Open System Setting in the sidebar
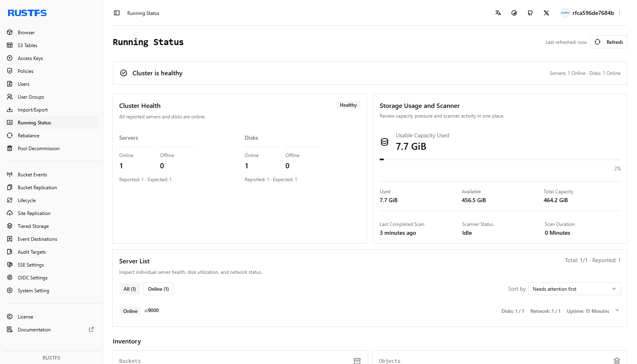 pos(50,290)
